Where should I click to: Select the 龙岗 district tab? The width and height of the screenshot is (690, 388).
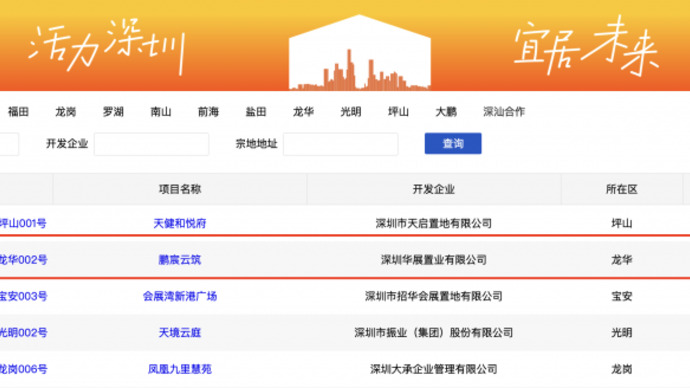(66, 112)
